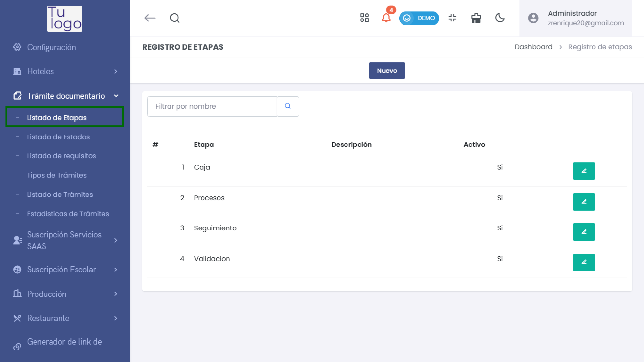Image resolution: width=644 pixels, height=362 pixels.
Task: Click the filter search magnifier button
Action: [x=288, y=106]
